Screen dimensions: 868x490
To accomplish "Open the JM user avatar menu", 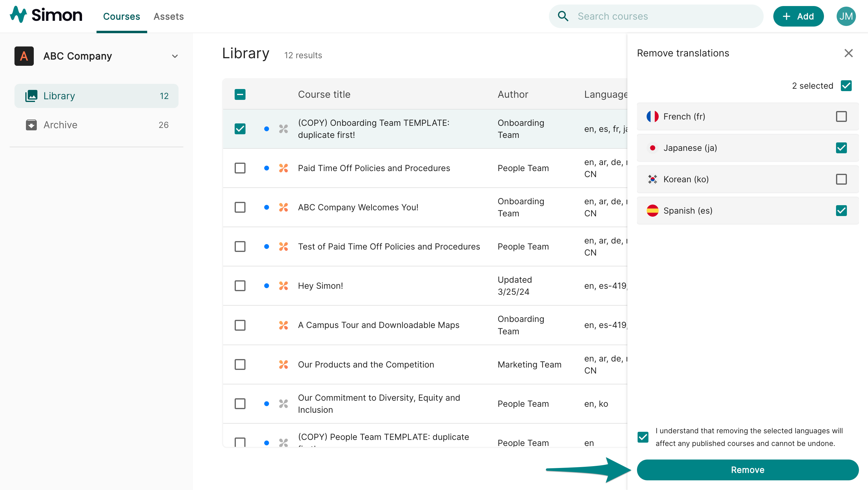I will [846, 16].
